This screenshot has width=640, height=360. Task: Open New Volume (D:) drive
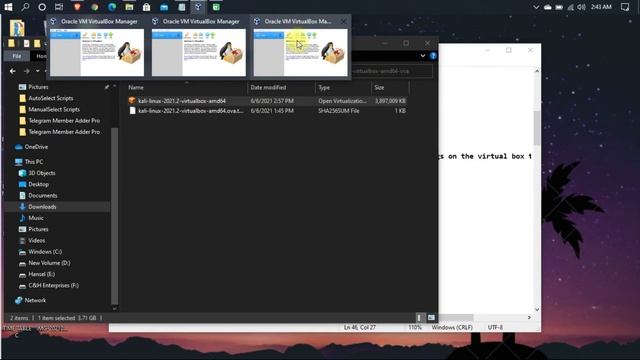(x=49, y=263)
